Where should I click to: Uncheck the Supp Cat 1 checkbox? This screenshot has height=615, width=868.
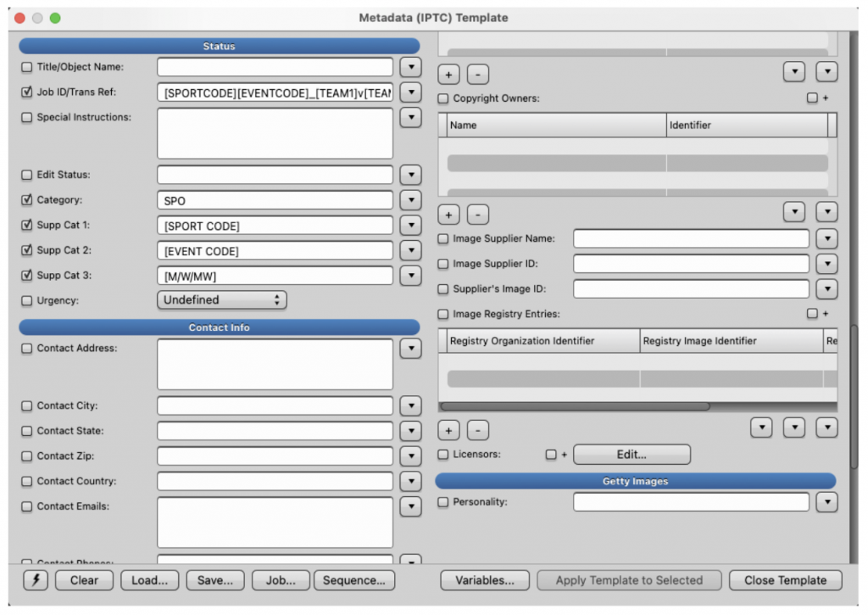26,225
